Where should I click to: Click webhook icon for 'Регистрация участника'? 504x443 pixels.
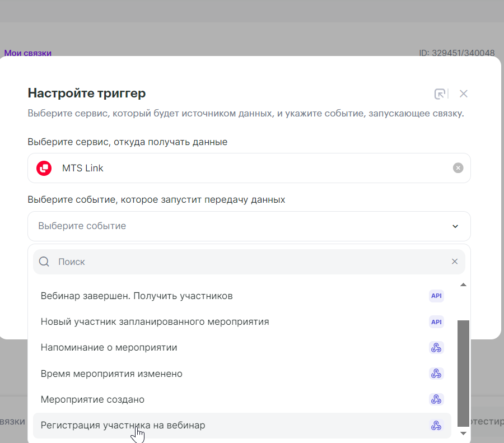click(x=436, y=425)
